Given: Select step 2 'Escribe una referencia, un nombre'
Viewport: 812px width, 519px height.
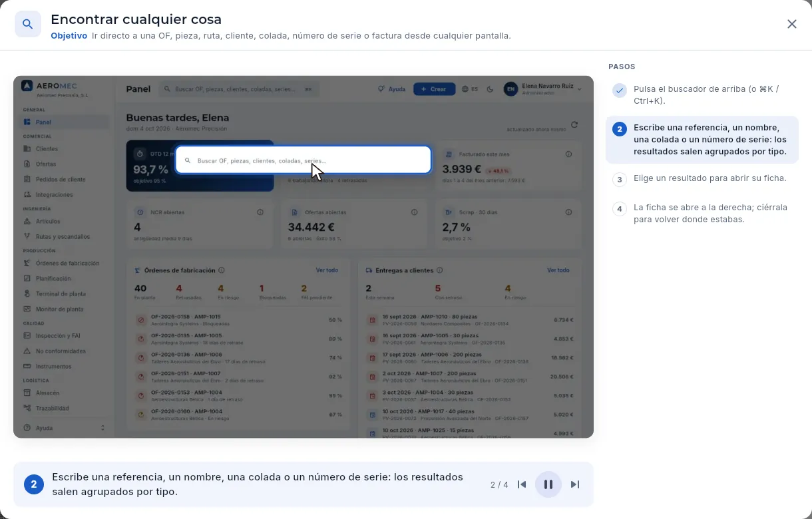Looking at the screenshot, I should (702, 140).
